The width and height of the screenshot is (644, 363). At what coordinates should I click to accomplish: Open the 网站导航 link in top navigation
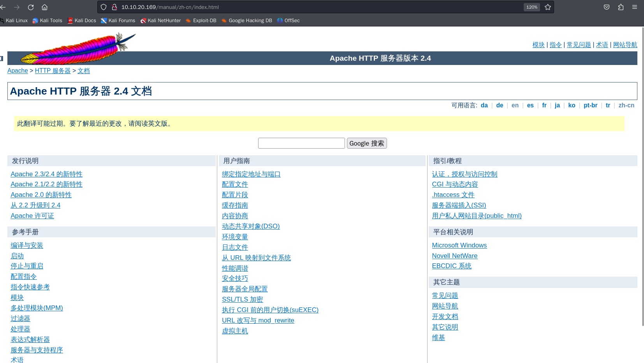625,45
